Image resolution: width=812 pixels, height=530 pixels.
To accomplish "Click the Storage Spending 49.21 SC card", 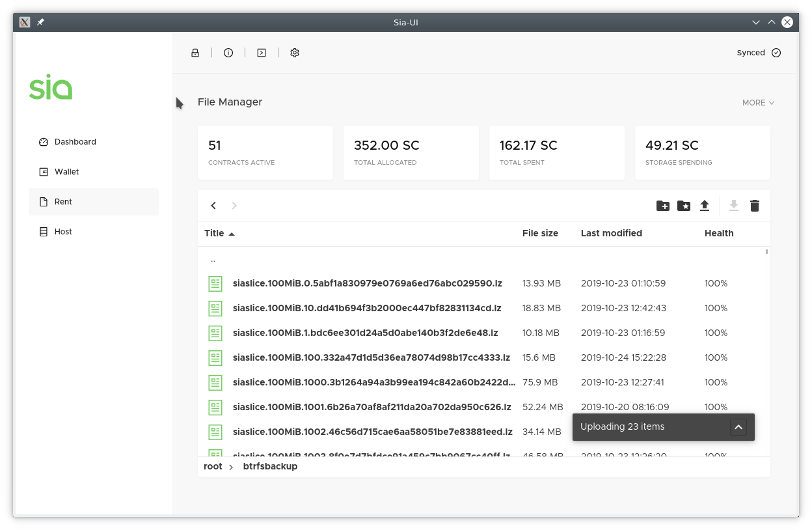I will 703,153.
